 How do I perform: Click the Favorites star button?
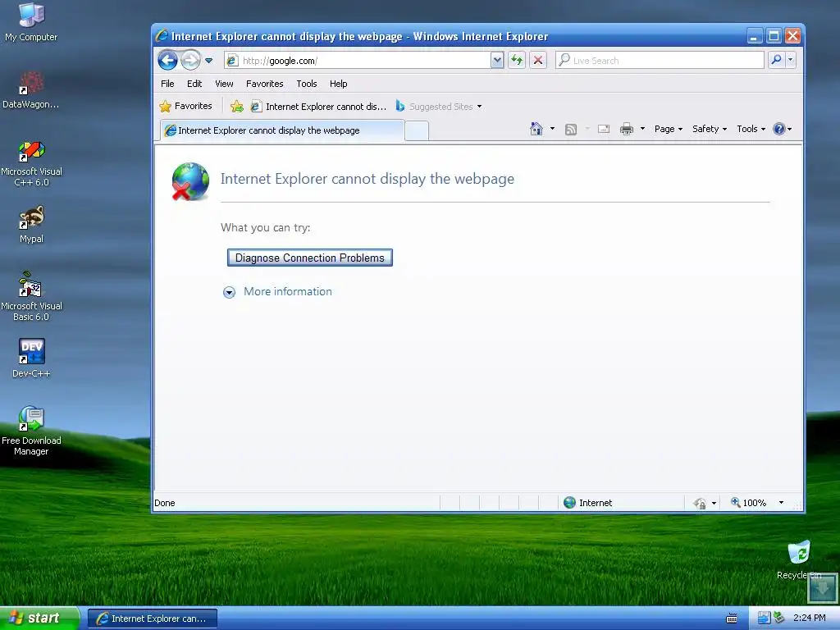[185, 106]
